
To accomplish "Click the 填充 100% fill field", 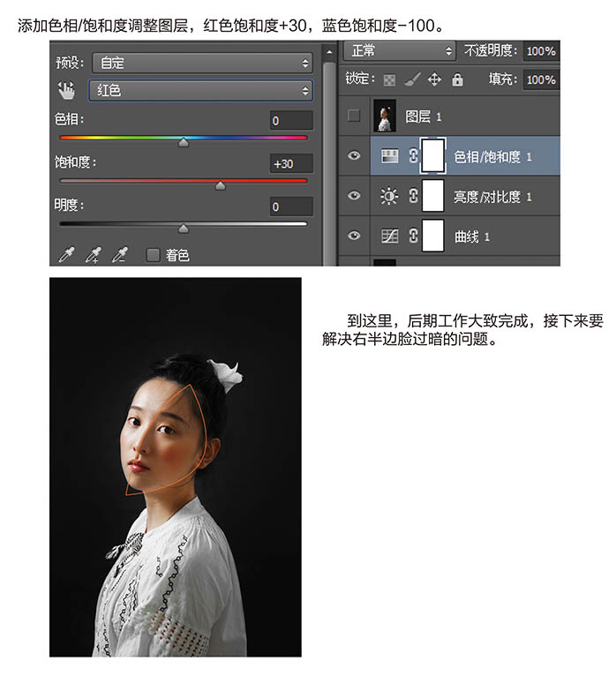I will [541, 79].
